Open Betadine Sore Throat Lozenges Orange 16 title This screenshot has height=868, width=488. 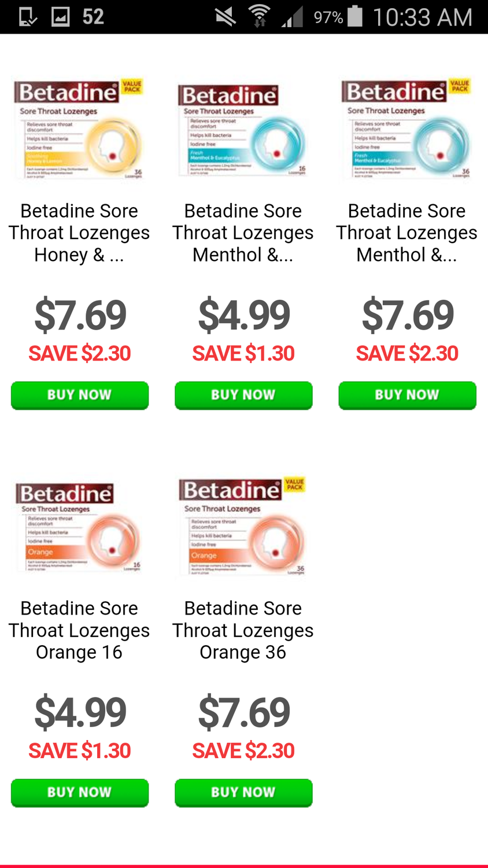[80, 630]
